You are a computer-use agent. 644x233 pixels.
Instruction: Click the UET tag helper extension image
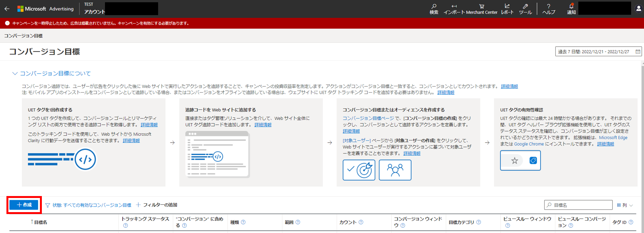tap(520, 160)
